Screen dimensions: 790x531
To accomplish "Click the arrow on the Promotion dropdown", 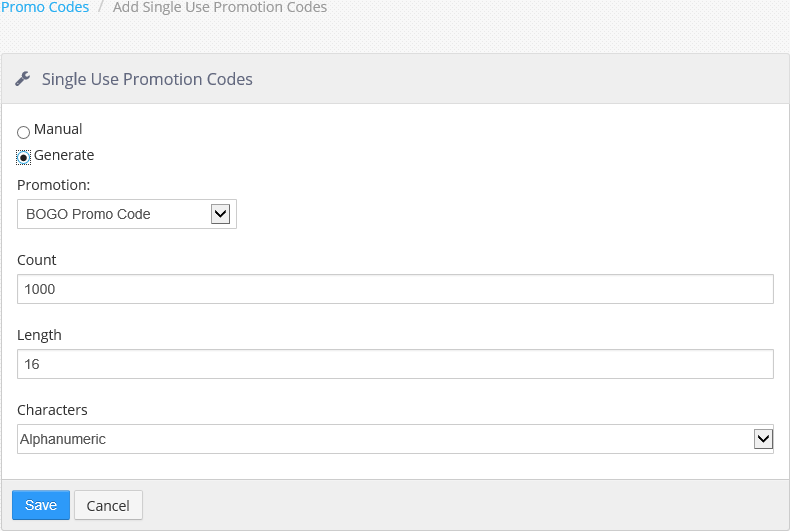I will [220, 214].
